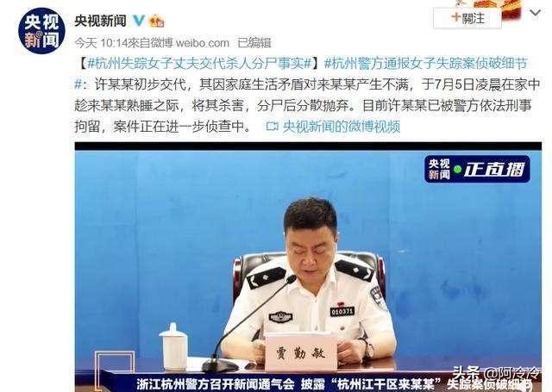Screen dimensions: 552x392
Task: Open hashtag 杭州警方通报女子失踪案侦破细节
Action: click(426, 64)
